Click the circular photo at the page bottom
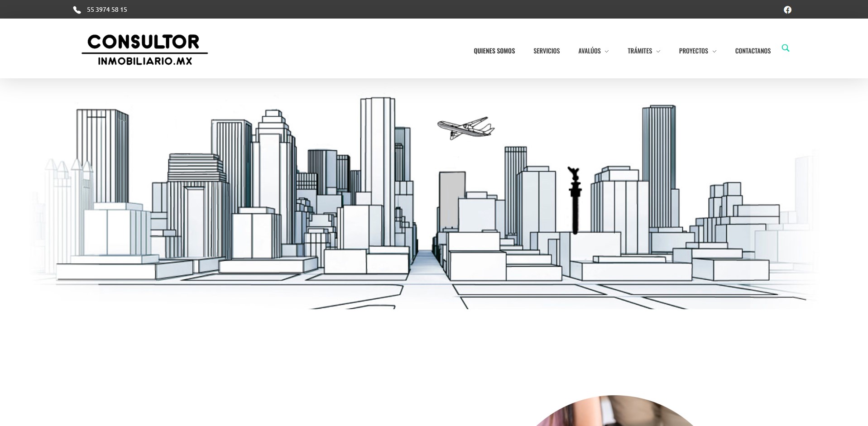This screenshot has width=868, height=426. [614, 412]
